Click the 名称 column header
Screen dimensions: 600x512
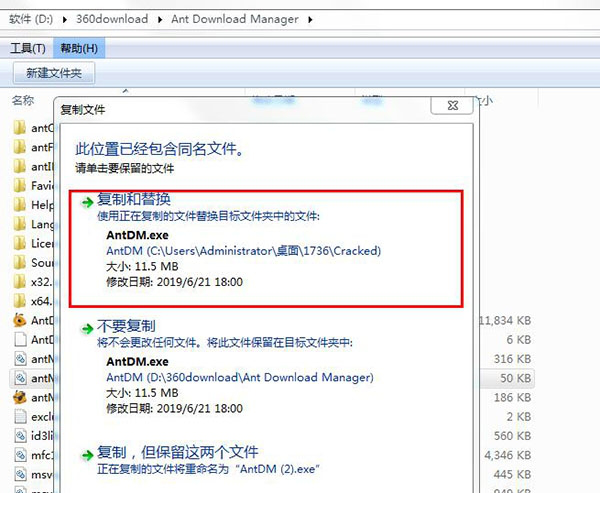[x=23, y=100]
